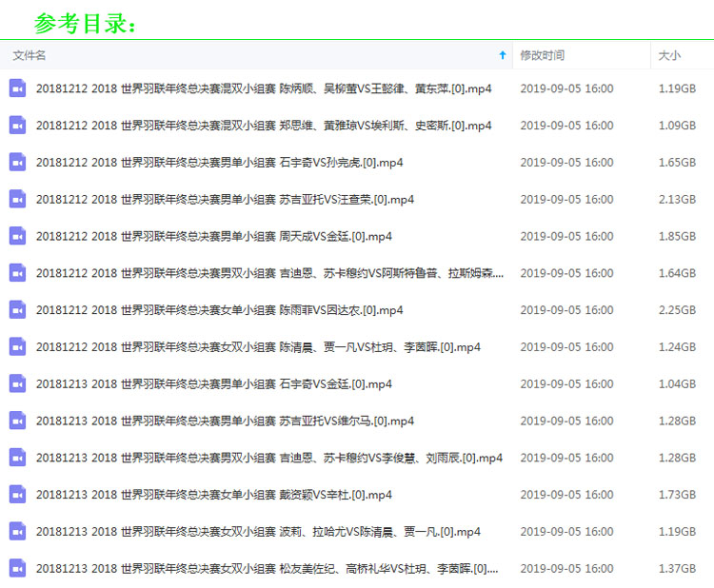Image resolution: width=714 pixels, height=588 pixels.
Task: Sort files by 修改时间 column header
Action: (542, 55)
